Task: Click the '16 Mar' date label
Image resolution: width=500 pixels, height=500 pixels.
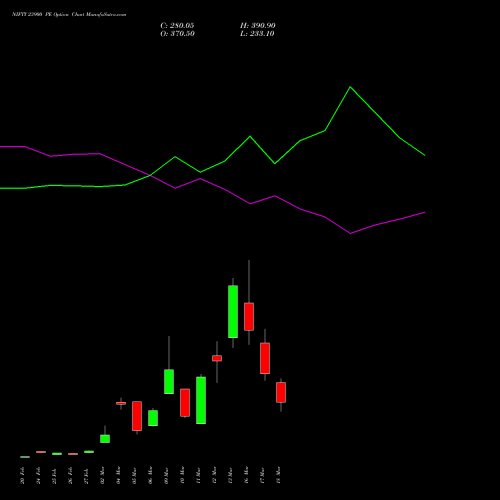Action: 246,476
